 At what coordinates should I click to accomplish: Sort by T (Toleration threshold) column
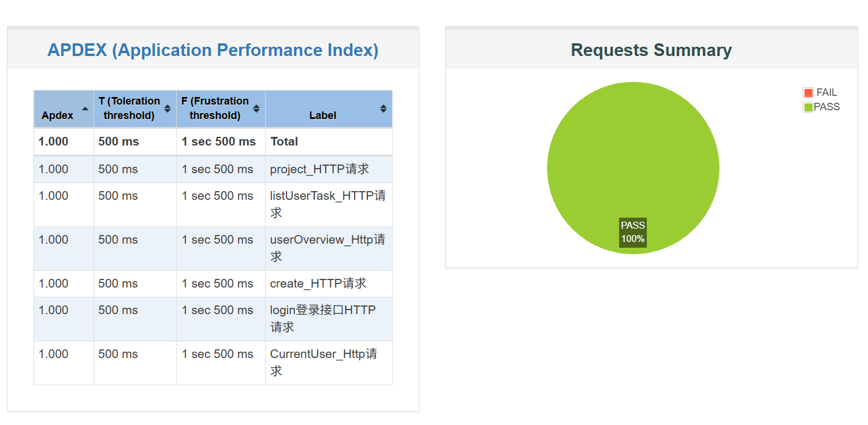pos(135,109)
